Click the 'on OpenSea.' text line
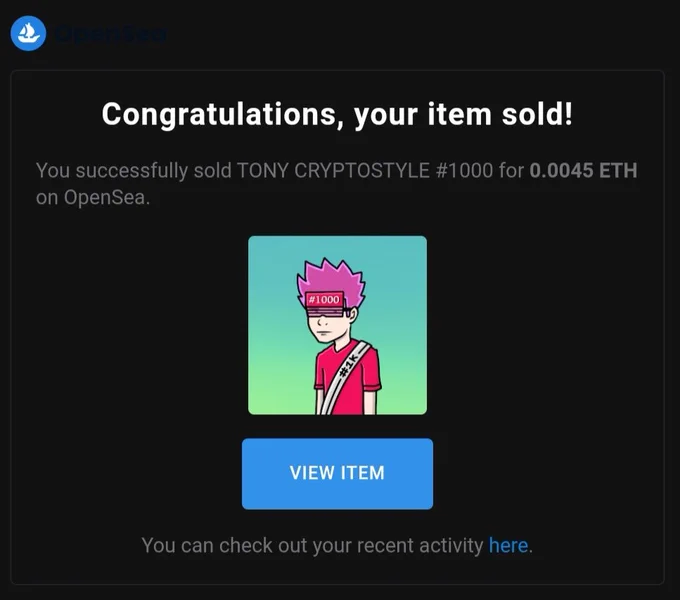The width and height of the screenshot is (680, 600). tap(93, 198)
